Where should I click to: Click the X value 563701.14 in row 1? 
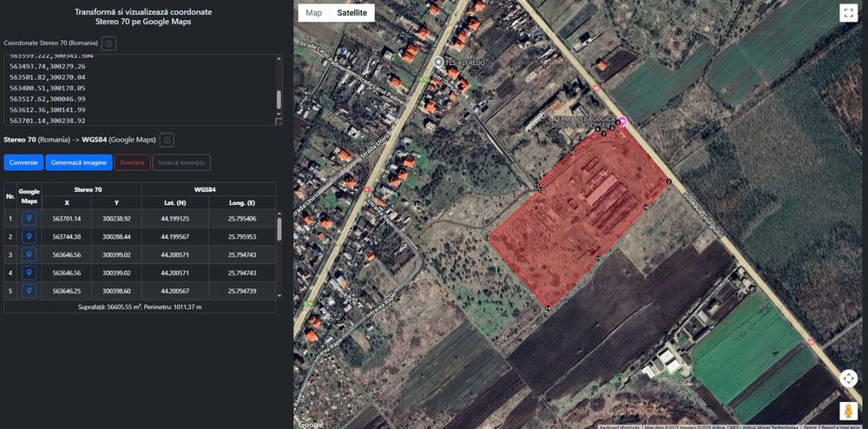(x=67, y=219)
